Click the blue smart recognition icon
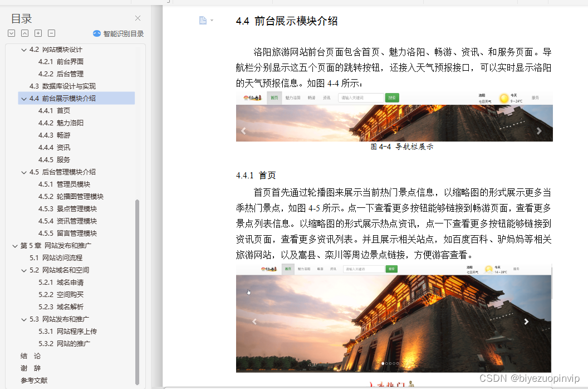The height and width of the screenshot is (389, 588). (x=97, y=33)
